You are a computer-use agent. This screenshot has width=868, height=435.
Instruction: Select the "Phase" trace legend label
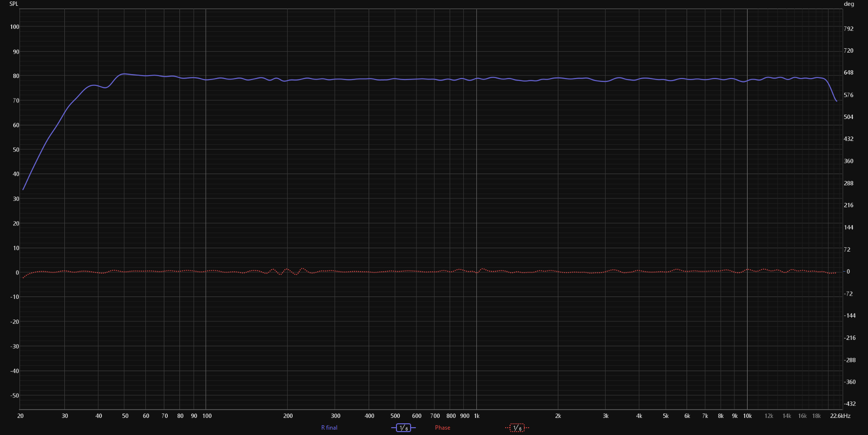pyautogui.click(x=443, y=428)
